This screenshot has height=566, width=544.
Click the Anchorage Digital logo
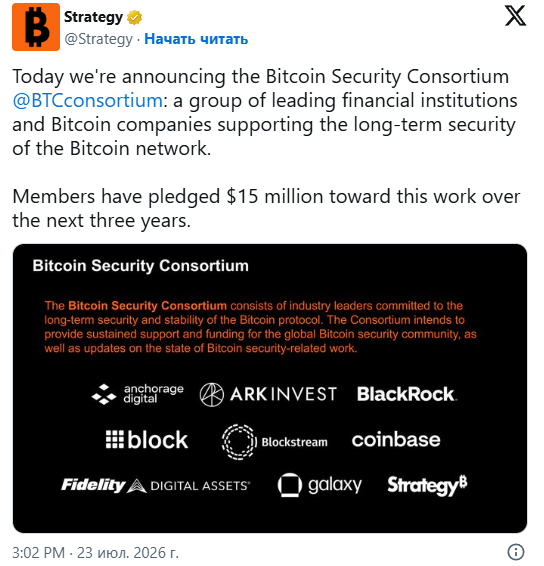tap(138, 394)
